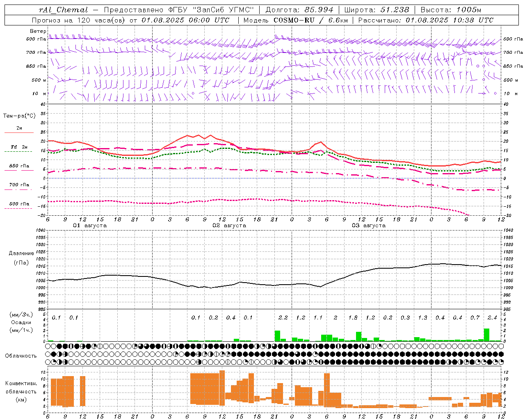Viewport: 525px width, 420px height.
Task: Click the Ветер wind panel label
Action: coord(38,31)
